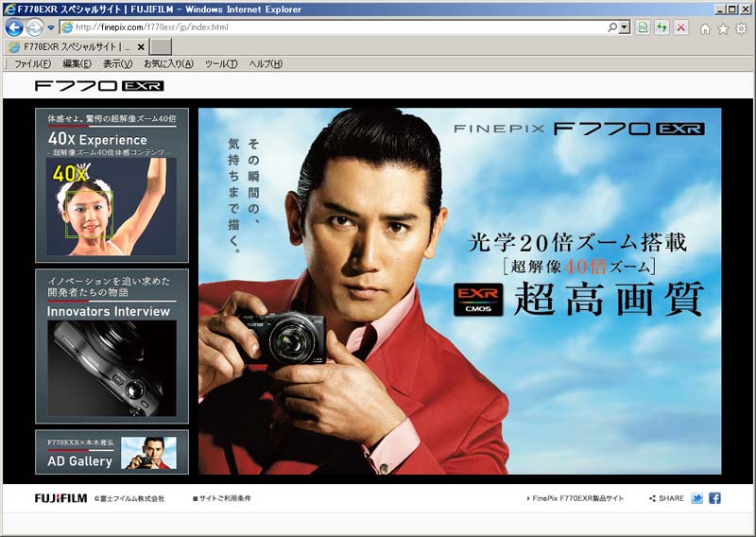The height and width of the screenshot is (537, 756).
Task: Click the FUJIFILM logo in footer
Action: (x=60, y=498)
